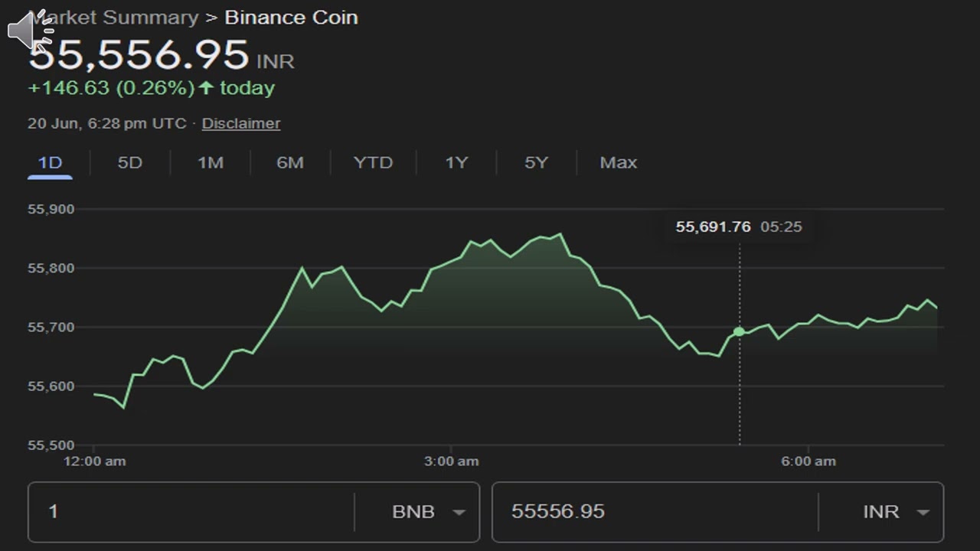Open the Disclaimer link

pos(241,123)
